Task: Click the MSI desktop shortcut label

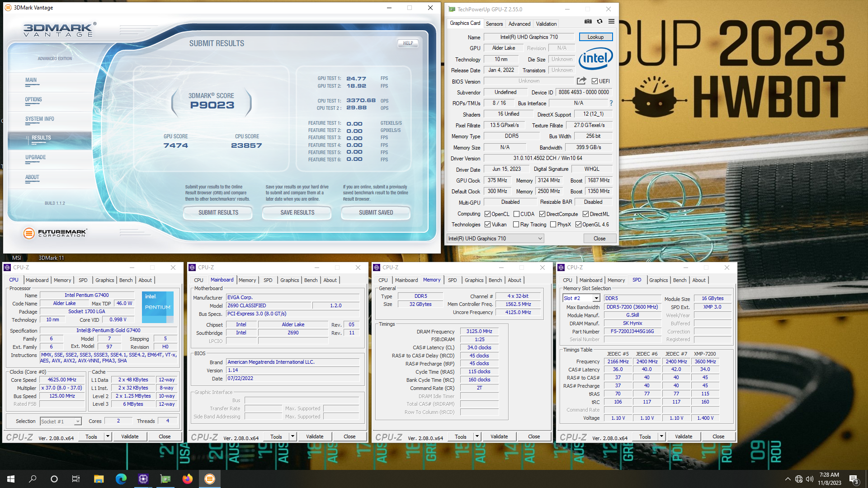Action: pos(17,258)
